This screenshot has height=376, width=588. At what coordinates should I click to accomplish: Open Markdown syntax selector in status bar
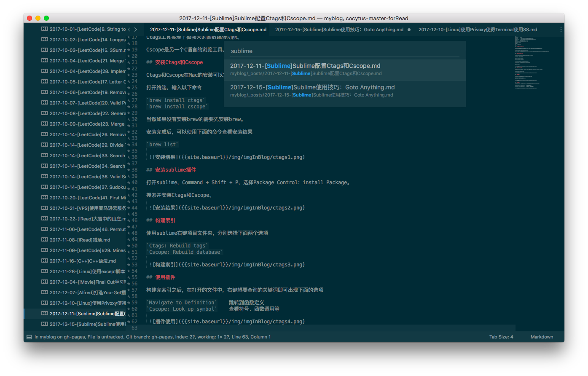542,337
